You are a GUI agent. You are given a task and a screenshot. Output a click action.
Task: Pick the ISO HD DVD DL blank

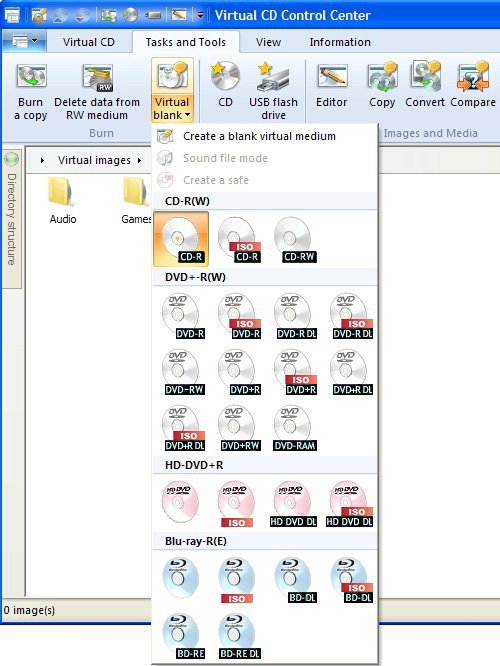(350, 504)
